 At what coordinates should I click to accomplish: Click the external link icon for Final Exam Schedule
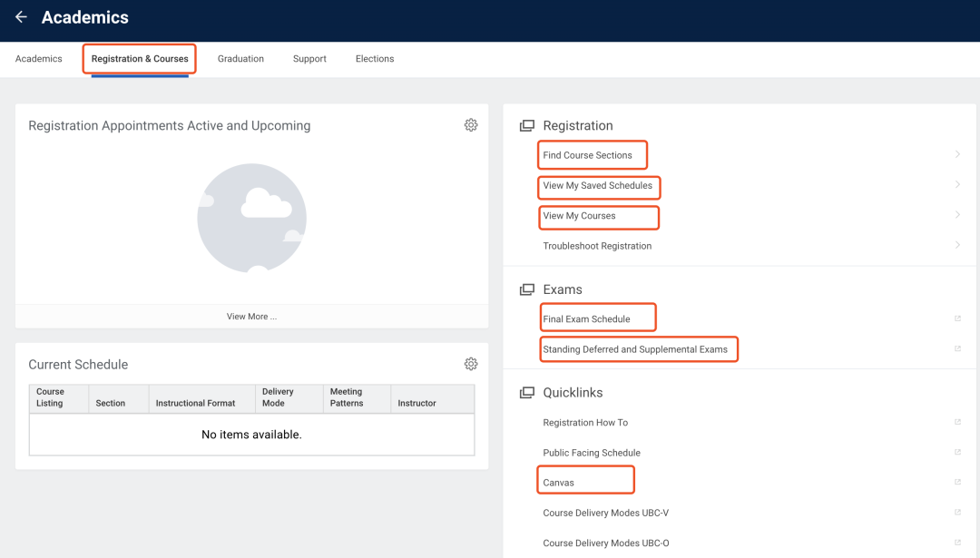click(957, 318)
